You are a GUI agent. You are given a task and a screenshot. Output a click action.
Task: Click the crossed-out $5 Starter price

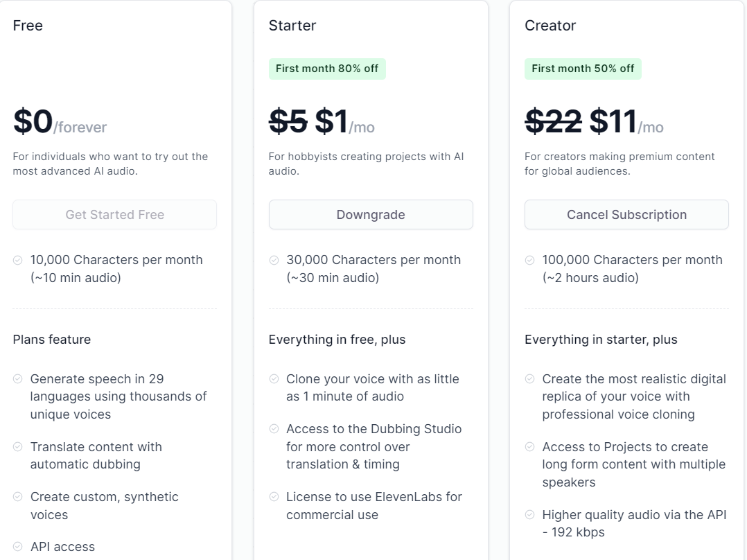tap(288, 123)
